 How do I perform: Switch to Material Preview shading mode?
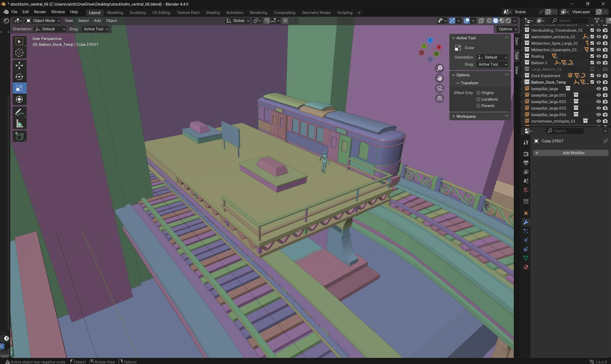click(x=502, y=21)
